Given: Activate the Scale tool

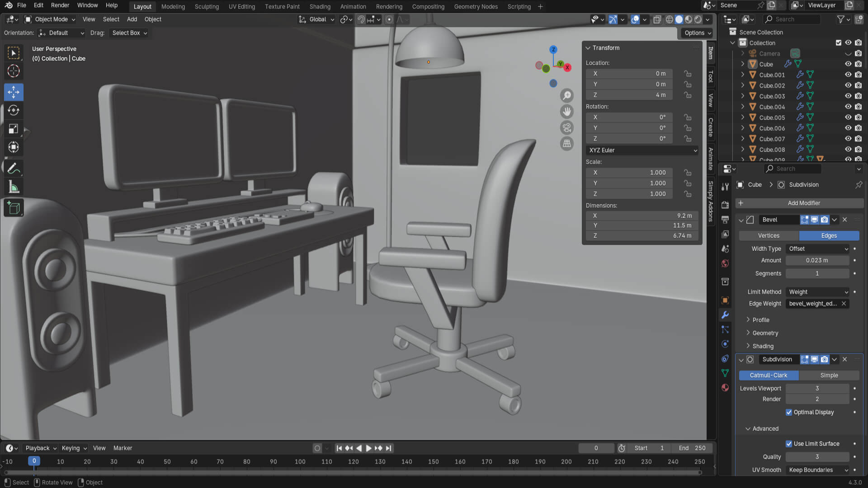Looking at the screenshot, I should tap(14, 129).
